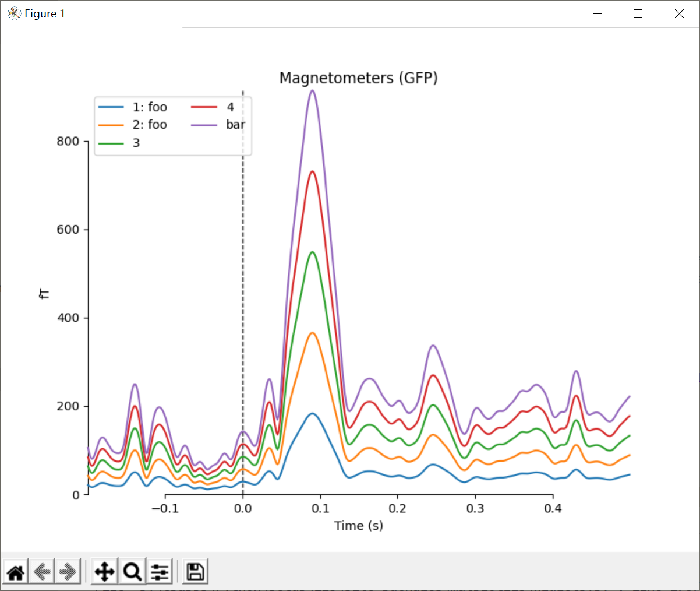Click the 800 y-axis tick label
The image size is (700, 591).
tap(68, 142)
